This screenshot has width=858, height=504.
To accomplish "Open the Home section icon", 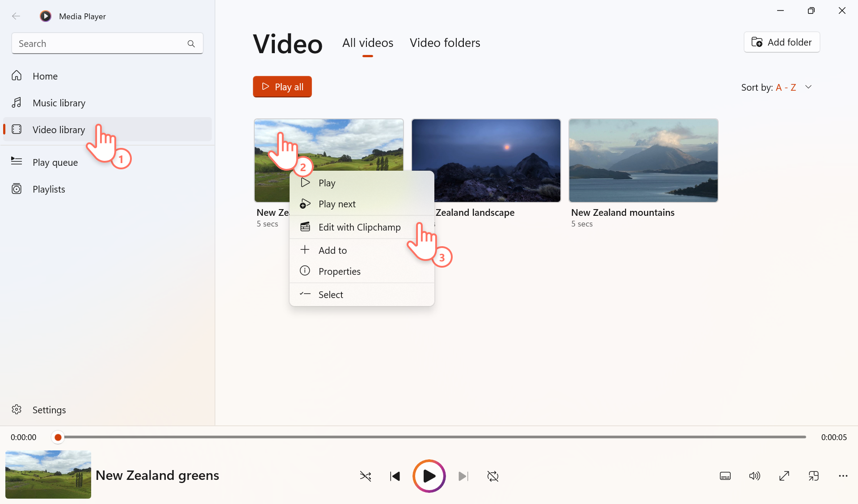I will click(16, 76).
